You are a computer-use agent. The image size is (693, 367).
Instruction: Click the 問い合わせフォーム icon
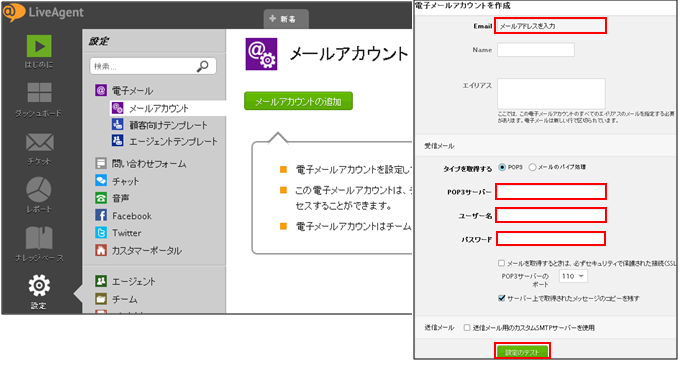[x=101, y=163]
